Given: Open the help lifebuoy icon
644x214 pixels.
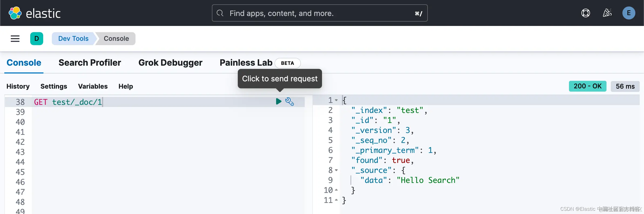Looking at the screenshot, I should pos(585,13).
